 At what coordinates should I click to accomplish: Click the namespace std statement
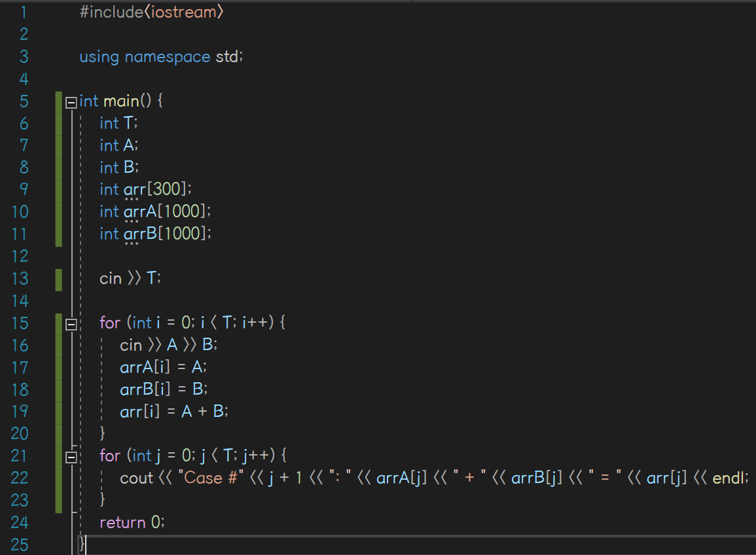coord(160,57)
